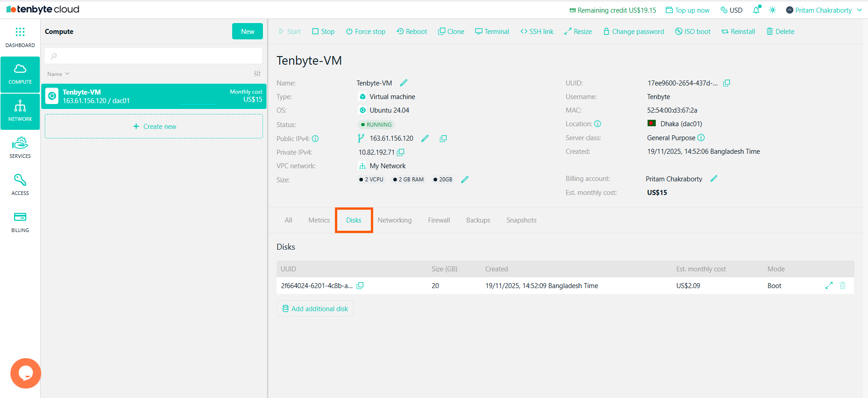Open the USD currency selector
This screenshot has height=398, width=868.
tap(731, 10)
